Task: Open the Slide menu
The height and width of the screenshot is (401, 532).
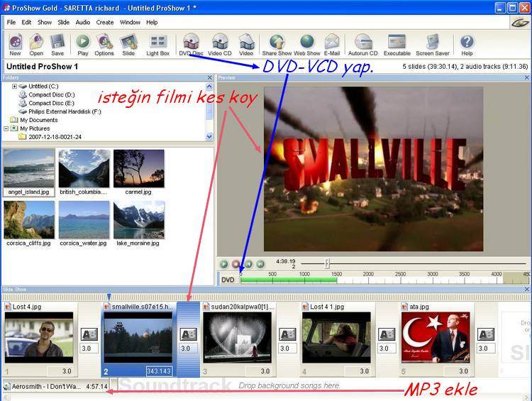Action: click(63, 23)
